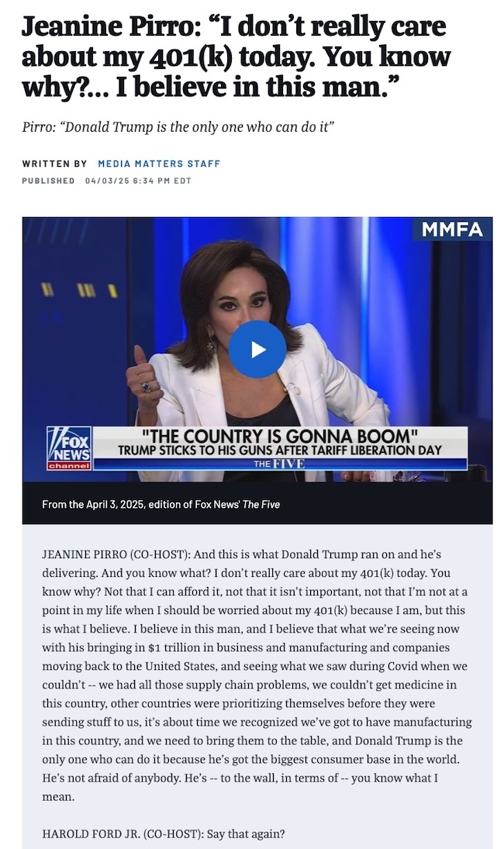The height and width of the screenshot is (849, 504).
Task: Click the article headline about 401(k)
Action: click(236, 57)
